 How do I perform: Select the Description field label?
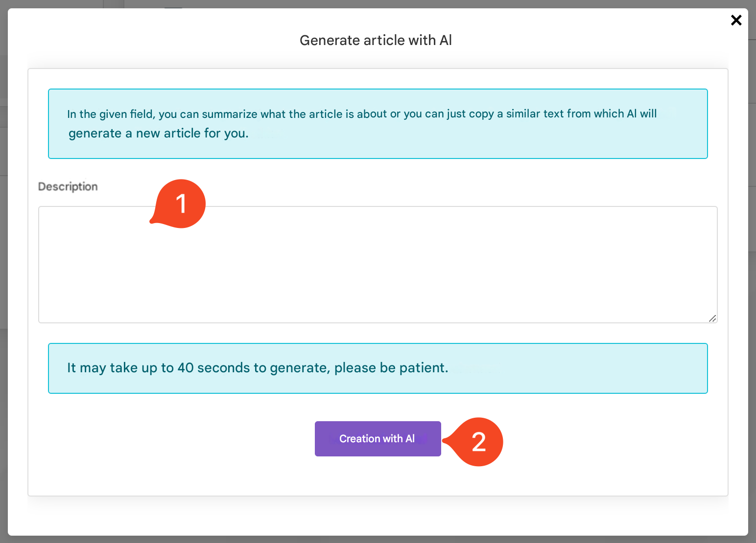pos(68,186)
